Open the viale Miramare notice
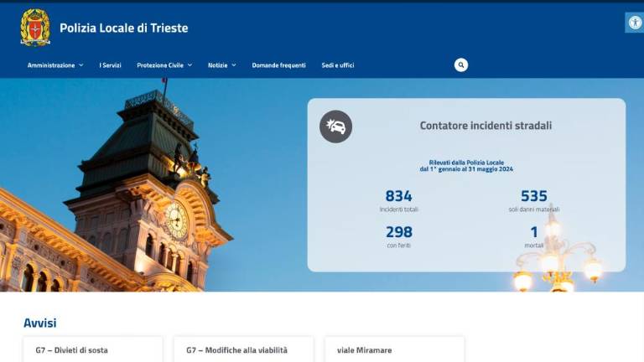Viewport: 644px width, 362px height. pyautogui.click(x=364, y=349)
